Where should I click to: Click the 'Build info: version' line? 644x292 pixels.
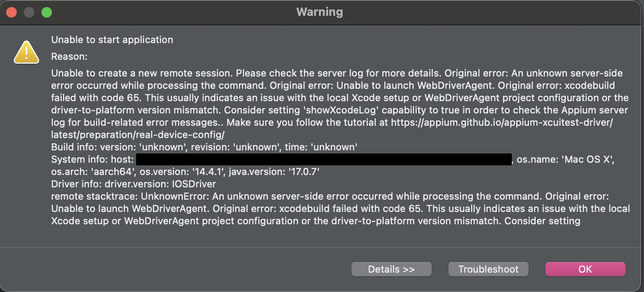204,147
